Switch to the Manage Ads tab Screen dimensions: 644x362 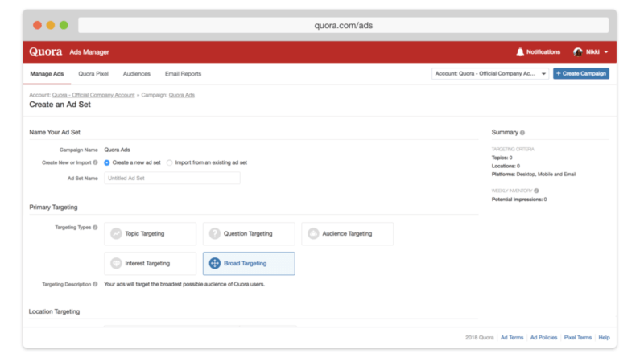(47, 74)
